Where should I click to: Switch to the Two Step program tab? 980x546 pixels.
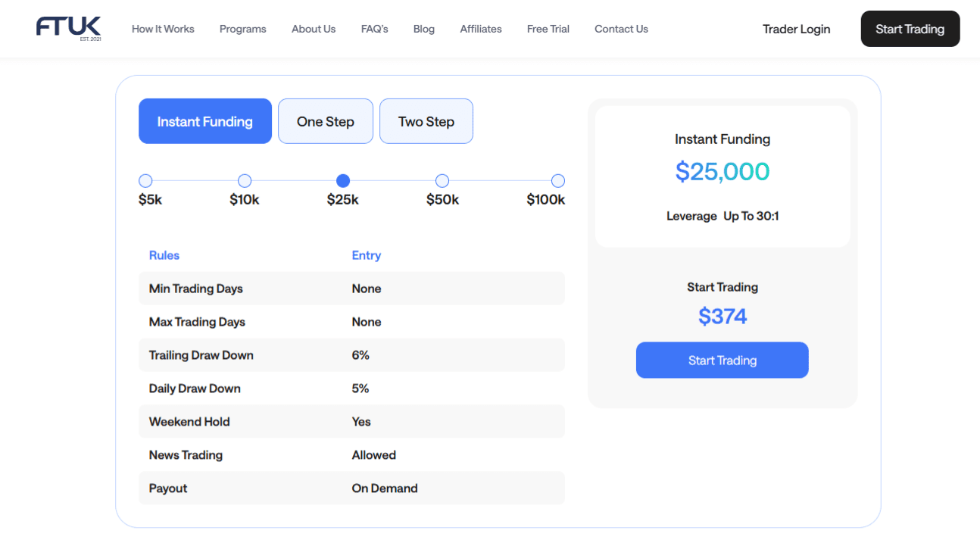coord(426,121)
